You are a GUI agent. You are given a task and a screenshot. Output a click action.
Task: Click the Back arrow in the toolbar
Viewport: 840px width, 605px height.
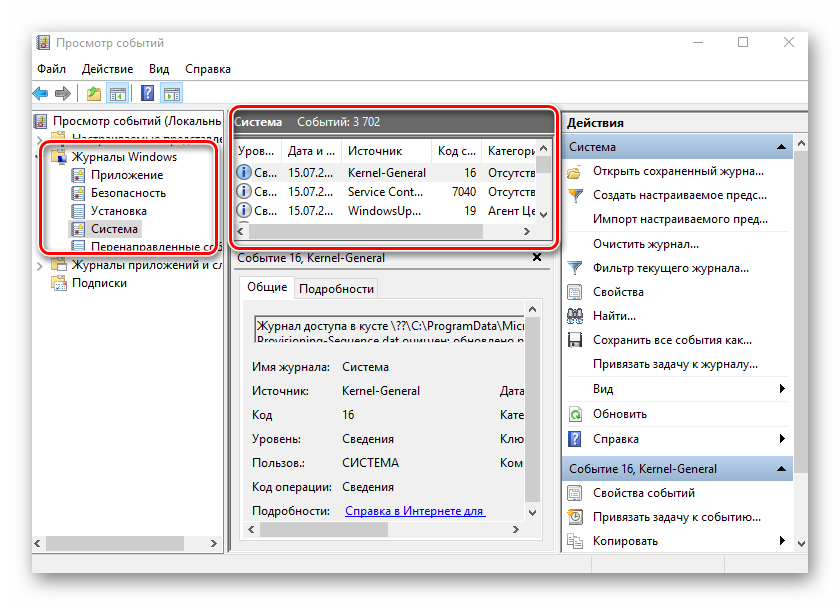pyautogui.click(x=40, y=94)
